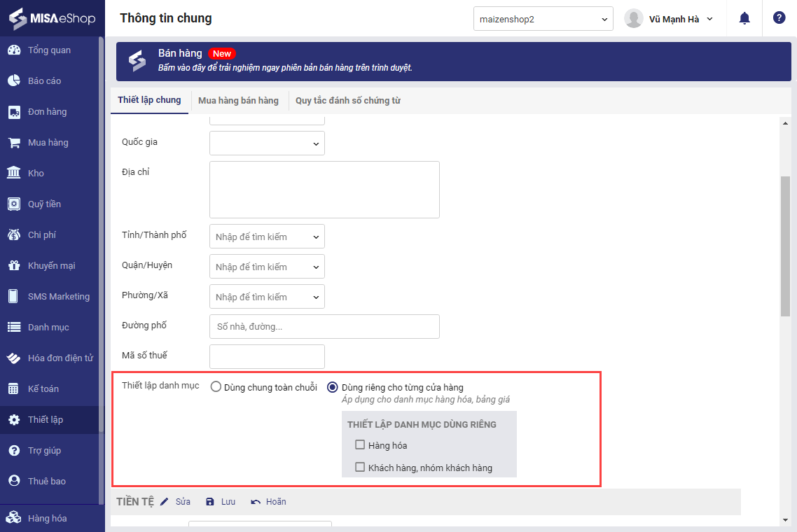Click the vertical scrollbar thumb
The width and height of the screenshot is (797, 532).
(x=785, y=245)
